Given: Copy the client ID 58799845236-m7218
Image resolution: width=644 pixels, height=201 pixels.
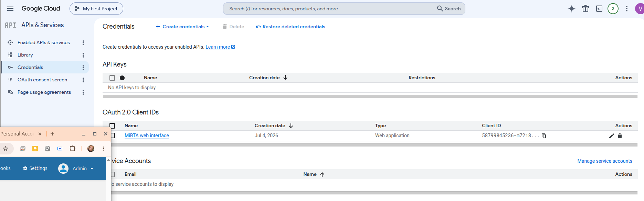Looking at the screenshot, I should pyautogui.click(x=544, y=136).
